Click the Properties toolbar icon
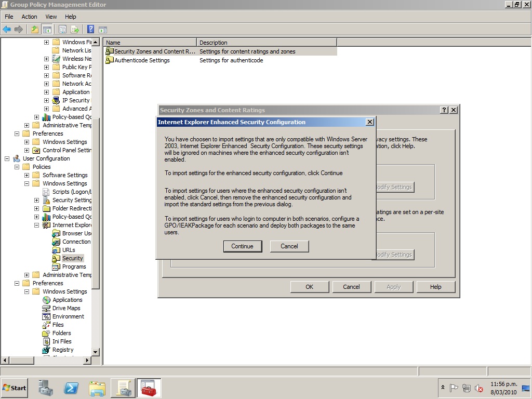This screenshot has width=532, height=399. click(x=62, y=30)
